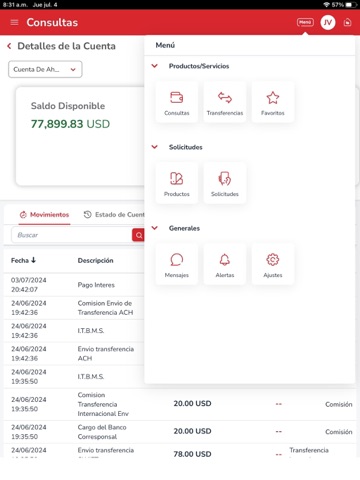This screenshot has height=480, width=360.
Task: Click the Descripción column header
Action: [95, 260]
